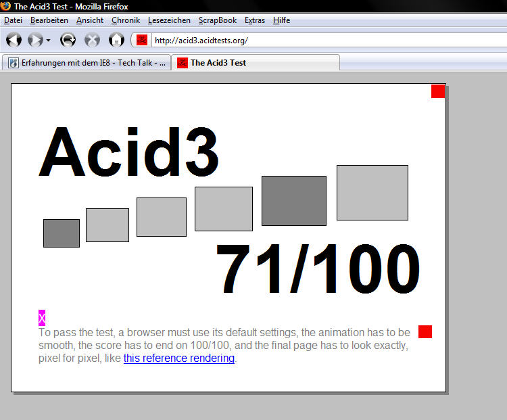
Task: Click the red square beside the instructions text
Action: [x=425, y=331]
